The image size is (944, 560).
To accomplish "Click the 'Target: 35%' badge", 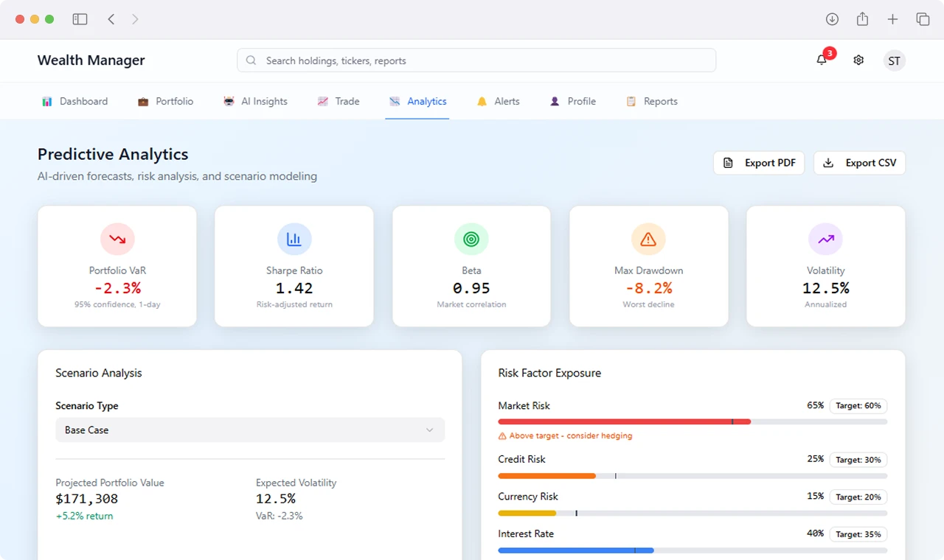I will click(x=858, y=534).
